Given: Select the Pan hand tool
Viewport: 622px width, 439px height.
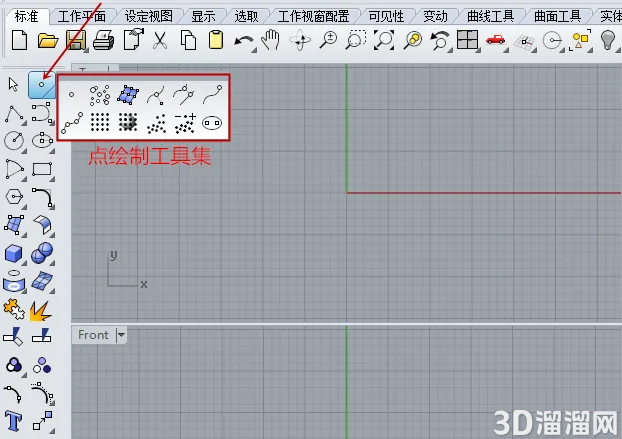Looking at the screenshot, I should pos(271,40).
